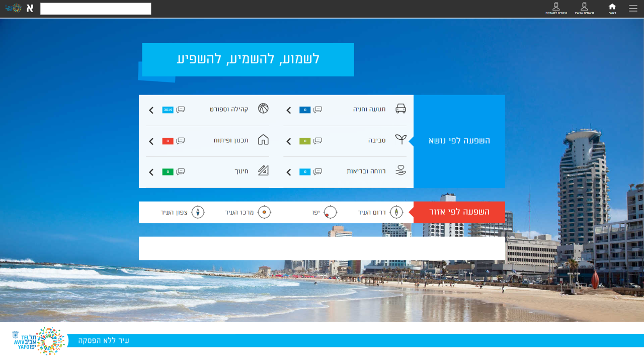
Task: Select the צפון העיר area
Action: point(174,213)
